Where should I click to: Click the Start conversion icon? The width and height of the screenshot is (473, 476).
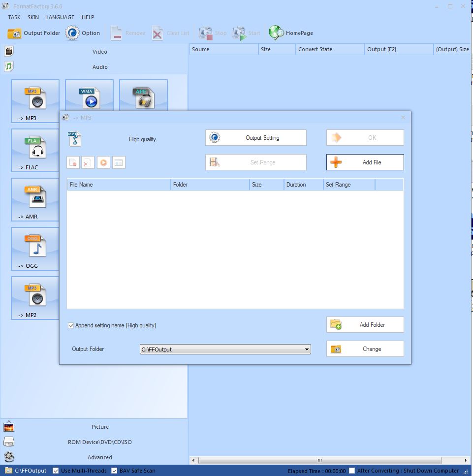(x=240, y=33)
